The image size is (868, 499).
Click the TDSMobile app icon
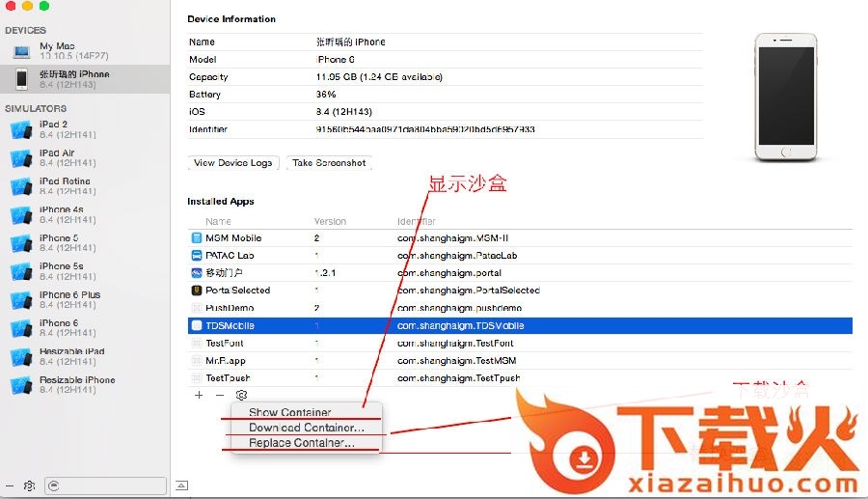pyautogui.click(x=197, y=325)
